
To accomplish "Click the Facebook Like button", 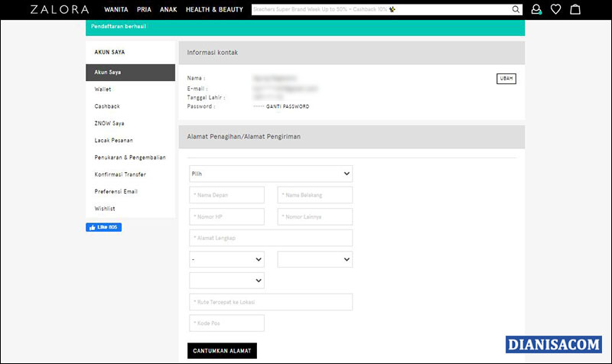I will click(103, 227).
